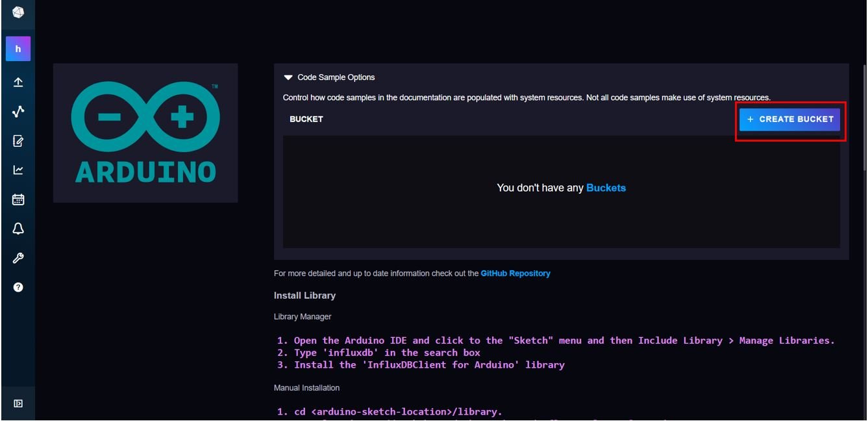Open the Help question mark icon
Image resolution: width=868 pixels, height=421 pixels.
tap(18, 287)
